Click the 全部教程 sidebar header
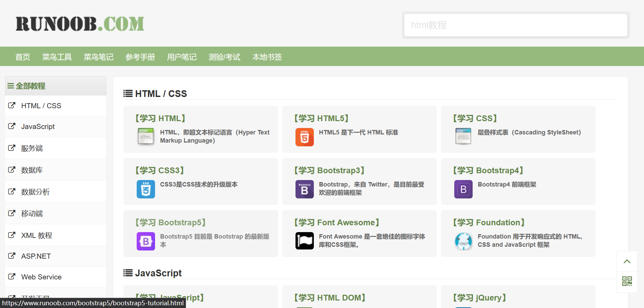 click(x=56, y=86)
